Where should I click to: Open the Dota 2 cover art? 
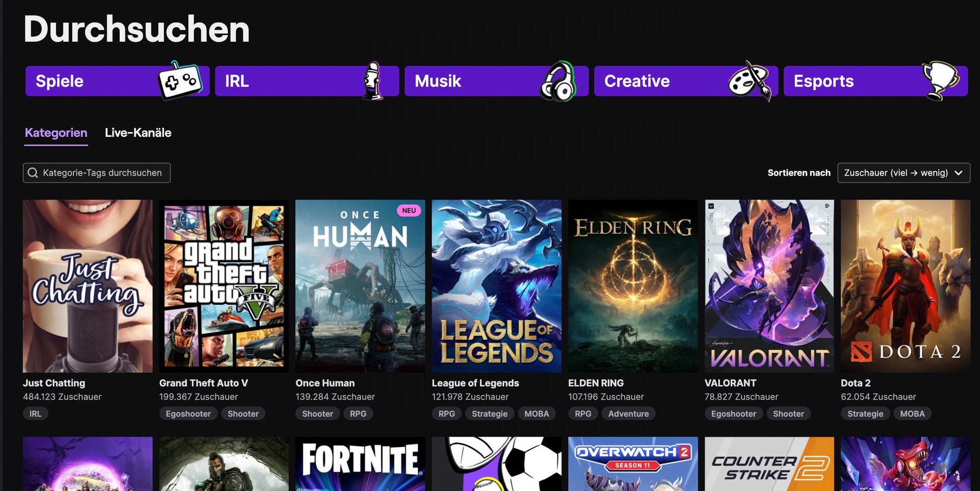tap(906, 286)
